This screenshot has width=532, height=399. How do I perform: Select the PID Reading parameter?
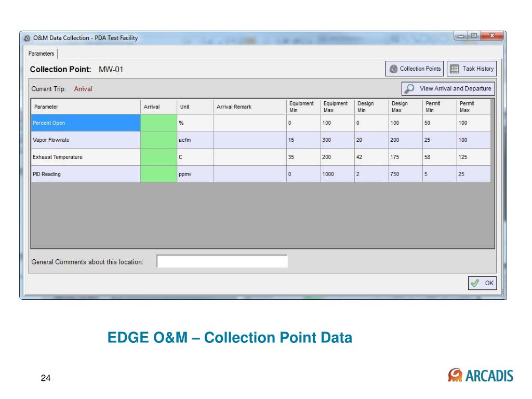click(86, 174)
